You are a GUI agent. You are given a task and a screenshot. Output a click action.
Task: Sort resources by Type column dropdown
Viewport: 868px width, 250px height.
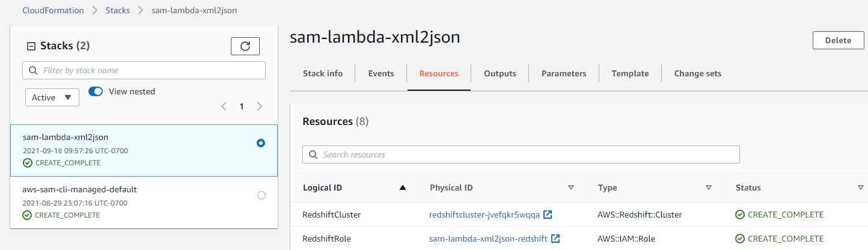point(709,188)
